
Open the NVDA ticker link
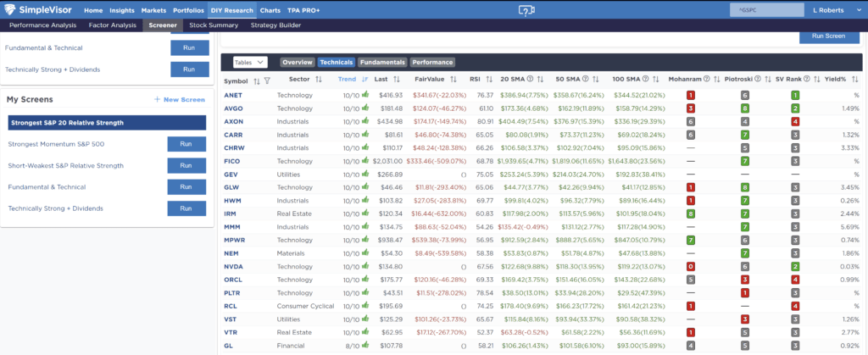(234, 266)
